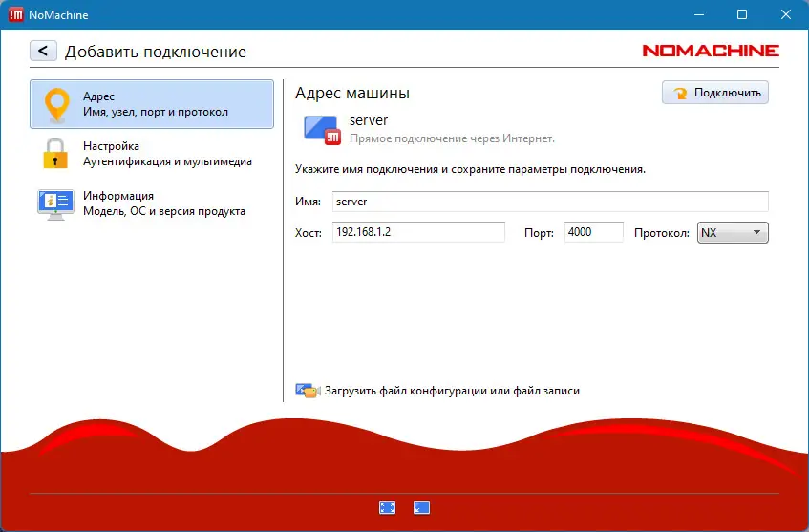Click the monitor info icon
Viewport: 809px width, 532px height.
[55, 204]
